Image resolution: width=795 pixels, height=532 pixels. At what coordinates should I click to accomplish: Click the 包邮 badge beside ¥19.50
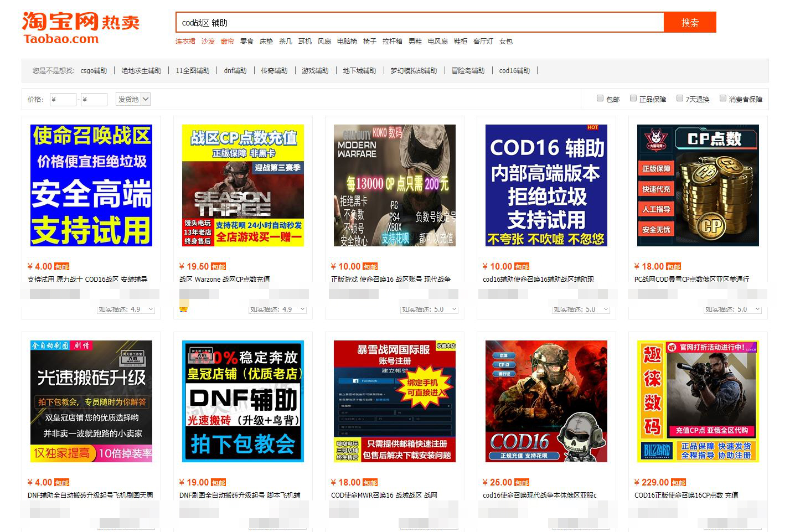pos(219,267)
